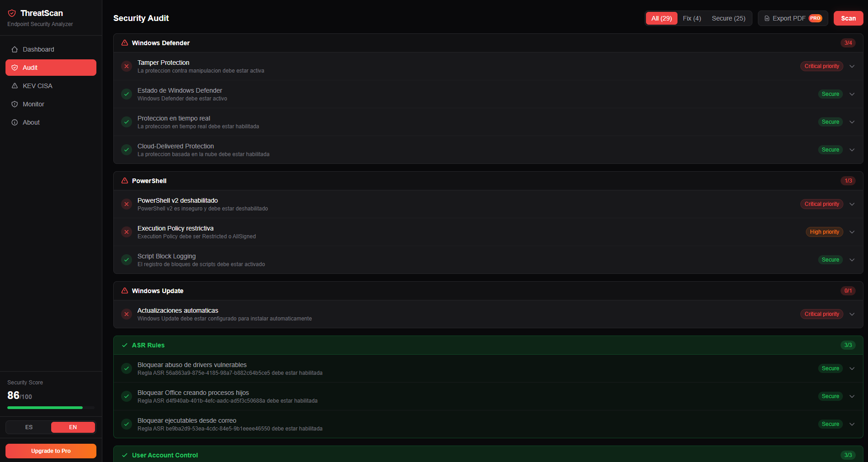Screen dimensions: 868x462
Task: Click the green check icon next to ASR Rules
Action: (x=124, y=345)
